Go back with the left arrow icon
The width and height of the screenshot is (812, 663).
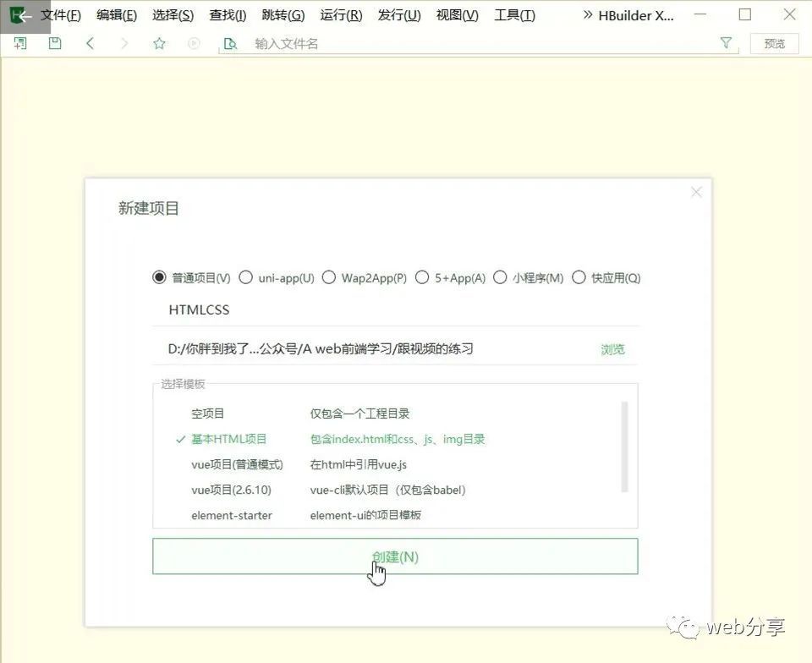click(x=91, y=43)
